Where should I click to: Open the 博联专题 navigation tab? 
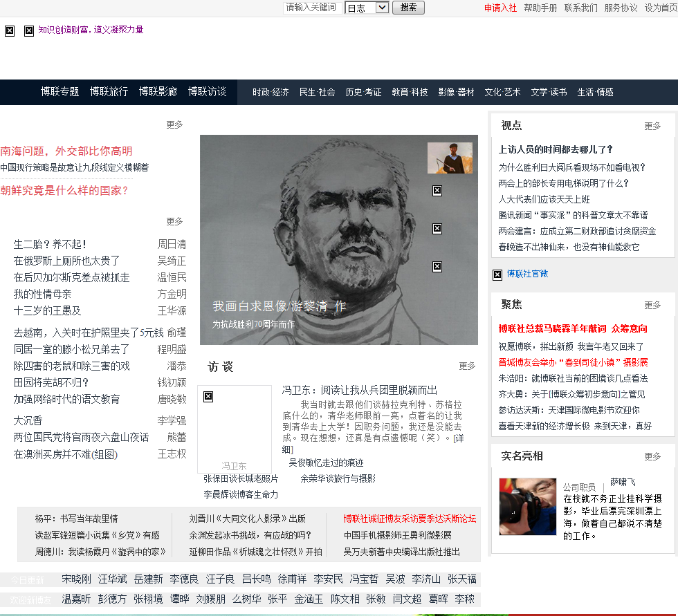pyautogui.click(x=59, y=91)
